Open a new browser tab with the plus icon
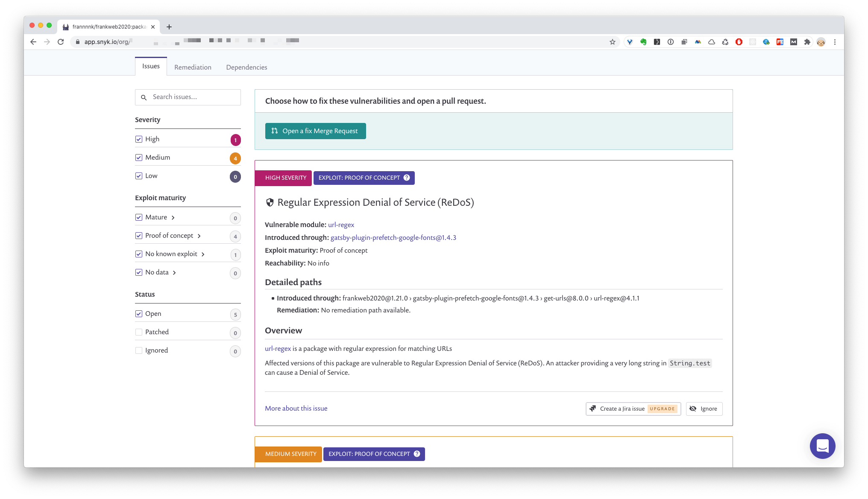 click(169, 27)
